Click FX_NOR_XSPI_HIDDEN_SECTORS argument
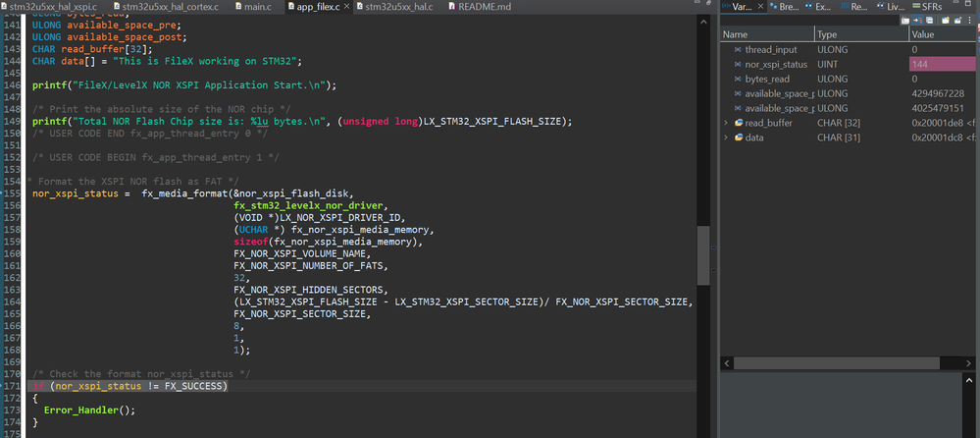980x438 pixels. [311, 290]
